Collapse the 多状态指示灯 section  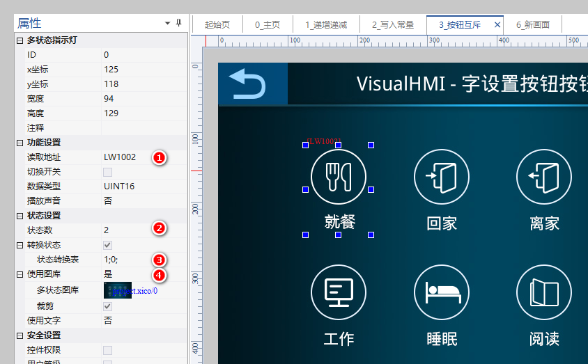tap(20, 40)
